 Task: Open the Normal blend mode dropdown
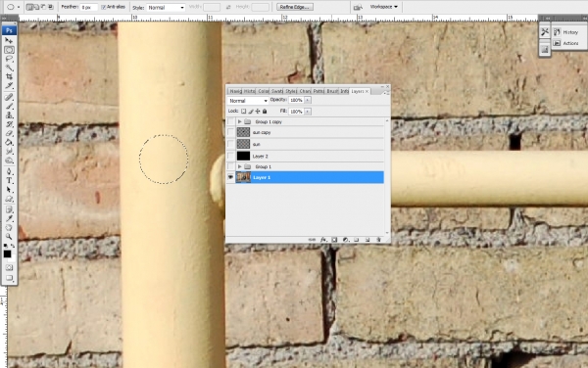[248, 101]
